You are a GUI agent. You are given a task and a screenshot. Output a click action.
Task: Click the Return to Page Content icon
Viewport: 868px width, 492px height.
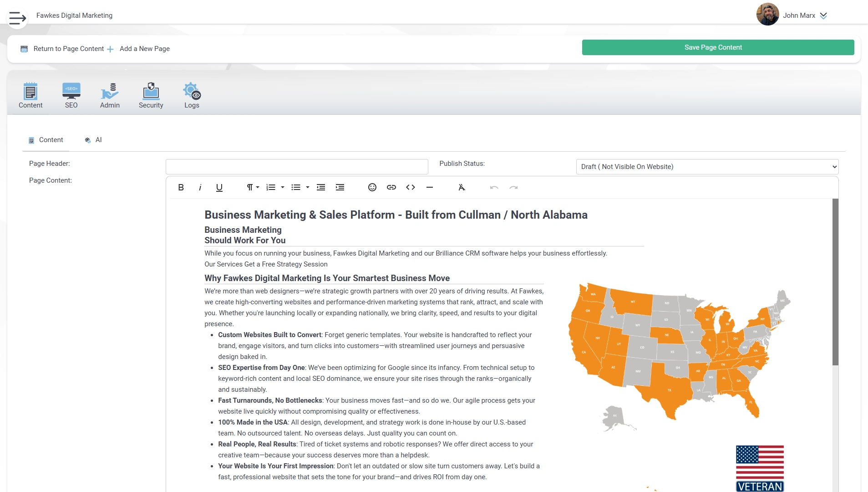pyautogui.click(x=24, y=49)
